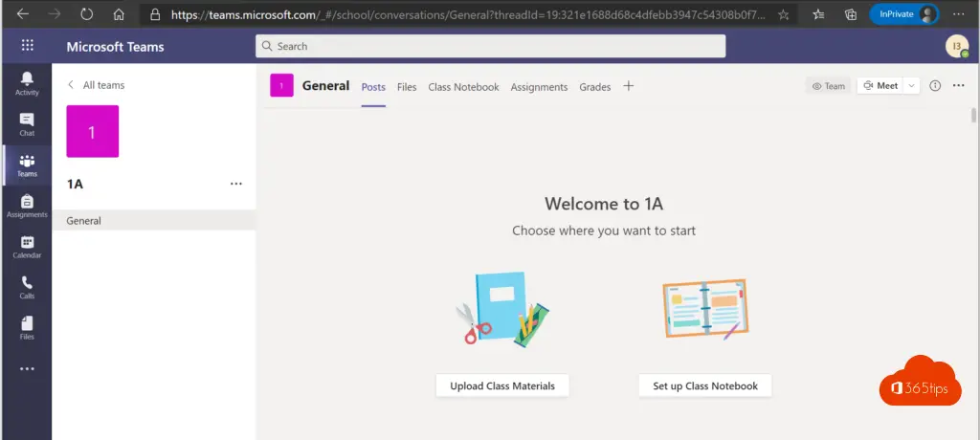Expand the Meet options dropdown arrow
The width and height of the screenshot is (980, 440).
[x=911, y=86]
